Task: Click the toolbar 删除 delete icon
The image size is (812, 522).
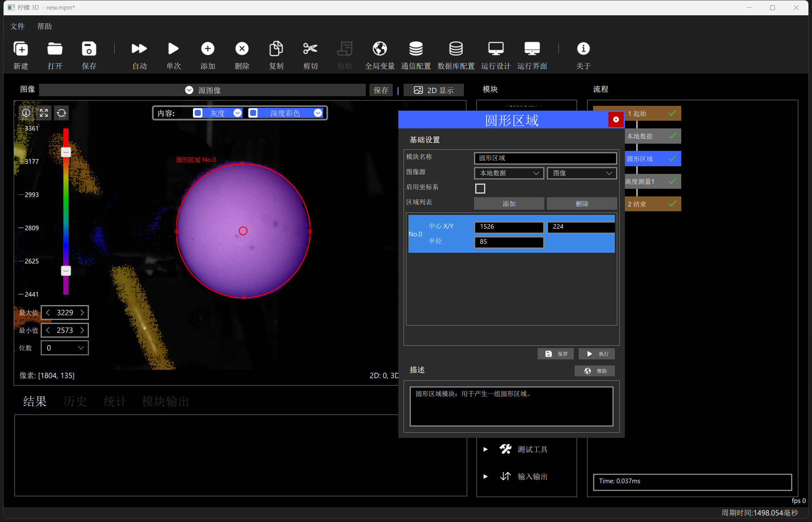Action: pos(242,49)
